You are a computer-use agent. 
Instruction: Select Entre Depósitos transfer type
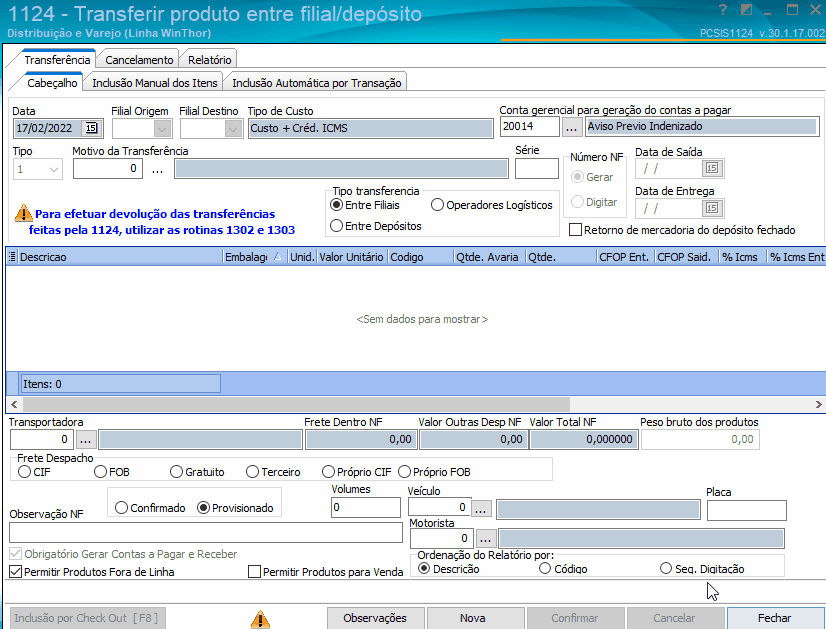tap(376, 226)
